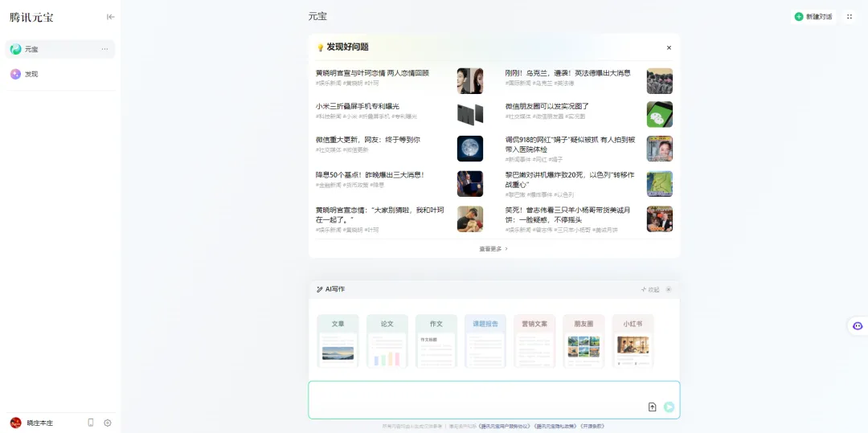Viewport: 868px width, 433px height.
Task: Start a new chat with 新建对话
Action: click(x=813, y=17)
